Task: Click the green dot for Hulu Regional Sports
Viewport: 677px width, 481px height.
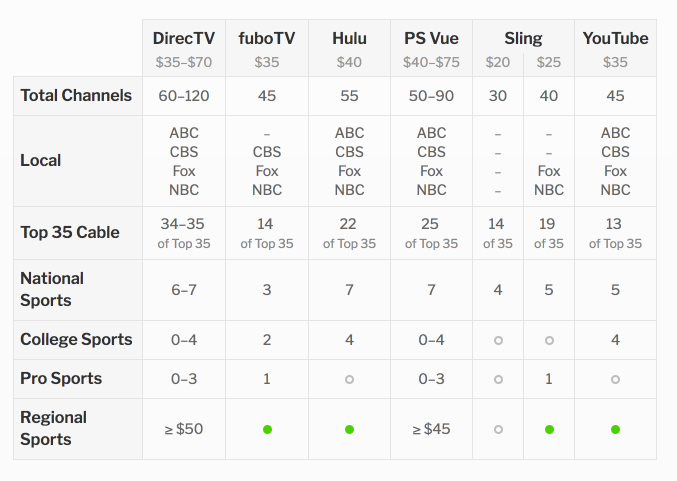Action: coord(349,429)
